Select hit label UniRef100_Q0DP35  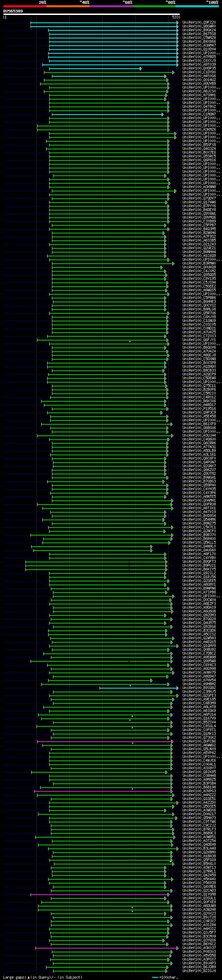pyautogui.click(x=199, y=68)
